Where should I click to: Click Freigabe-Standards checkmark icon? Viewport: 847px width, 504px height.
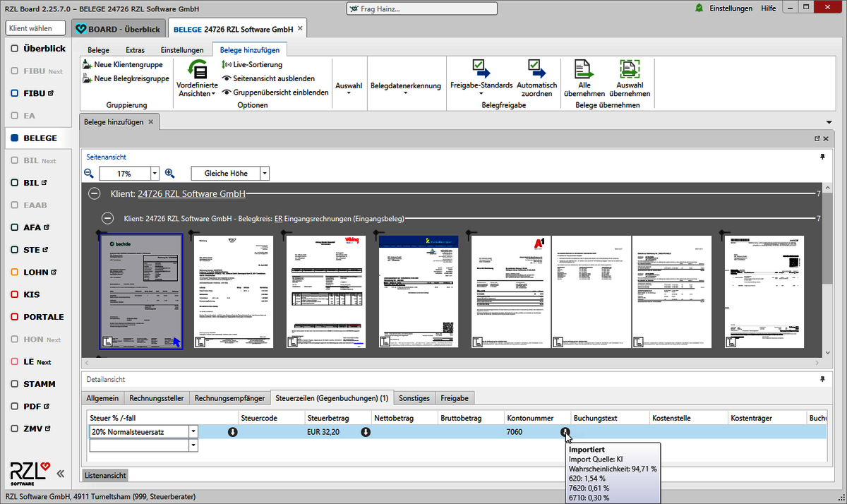point(481,68)
